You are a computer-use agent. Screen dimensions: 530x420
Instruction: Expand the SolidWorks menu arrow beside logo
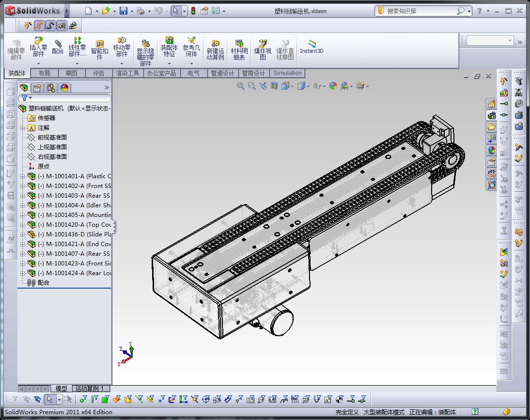[x=66, y=11]
